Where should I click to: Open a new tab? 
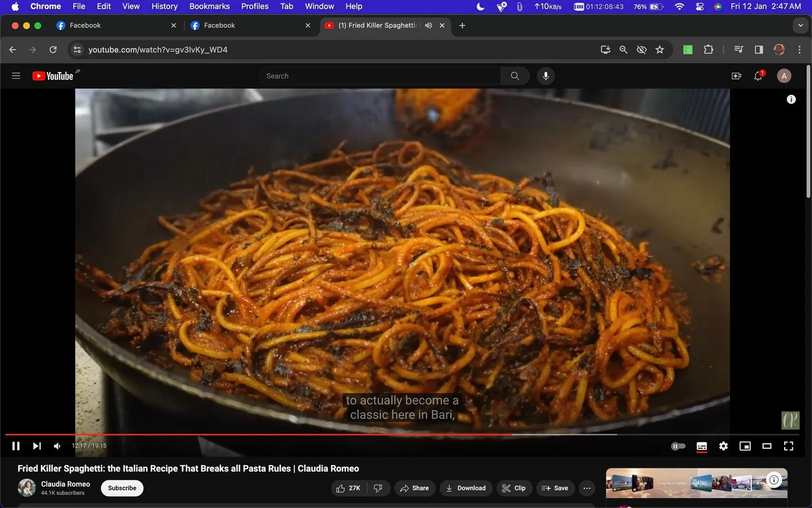[462, 25]
